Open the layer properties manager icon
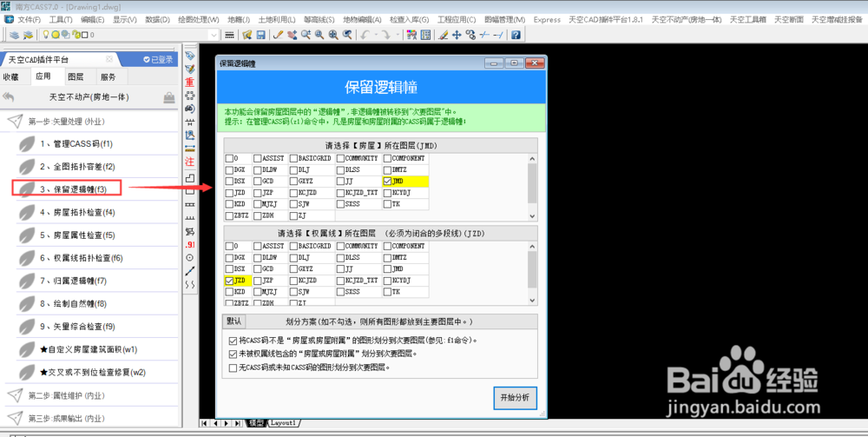This screenshot has height=437, width=868. (15, 35)
